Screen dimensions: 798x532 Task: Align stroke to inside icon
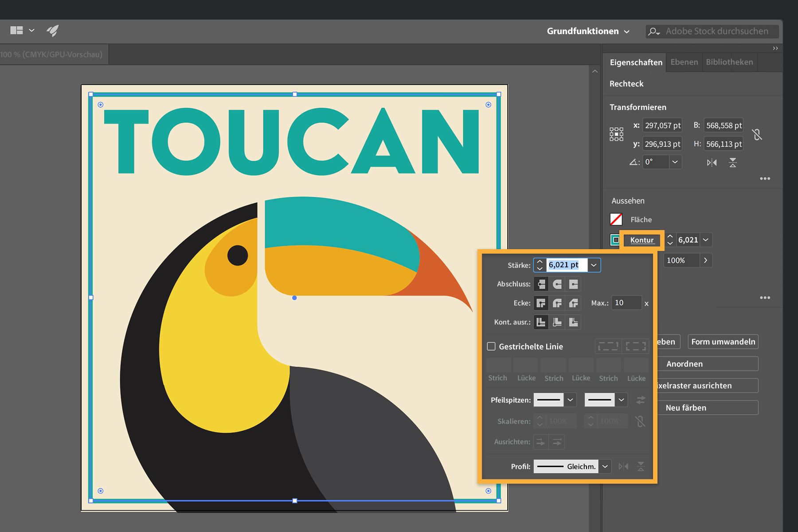click(557, 322)
